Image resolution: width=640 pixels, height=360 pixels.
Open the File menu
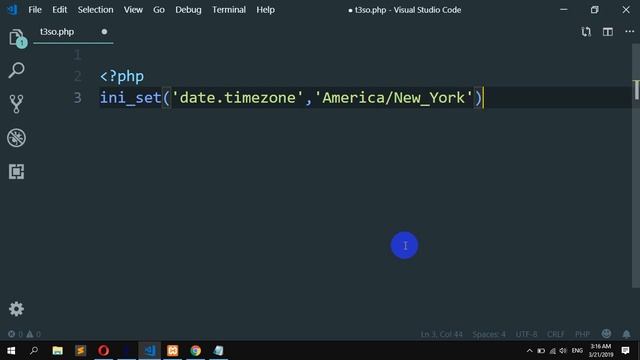click(x=35, y=10)
